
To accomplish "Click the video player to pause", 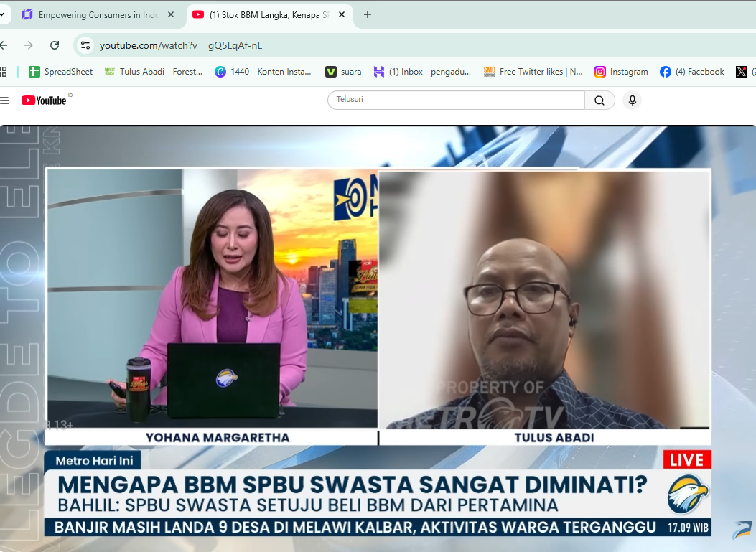I will (378, 337).
